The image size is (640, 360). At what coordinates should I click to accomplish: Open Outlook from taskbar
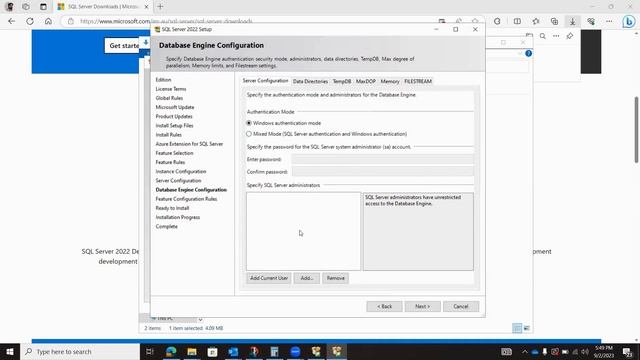[233, 351]
